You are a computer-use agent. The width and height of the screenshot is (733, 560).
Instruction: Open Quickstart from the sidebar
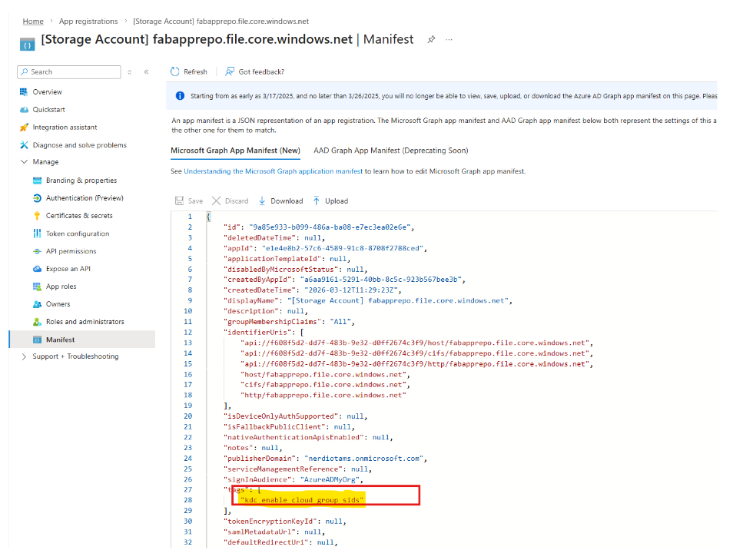pyautogui.click(x=49, y=110)
